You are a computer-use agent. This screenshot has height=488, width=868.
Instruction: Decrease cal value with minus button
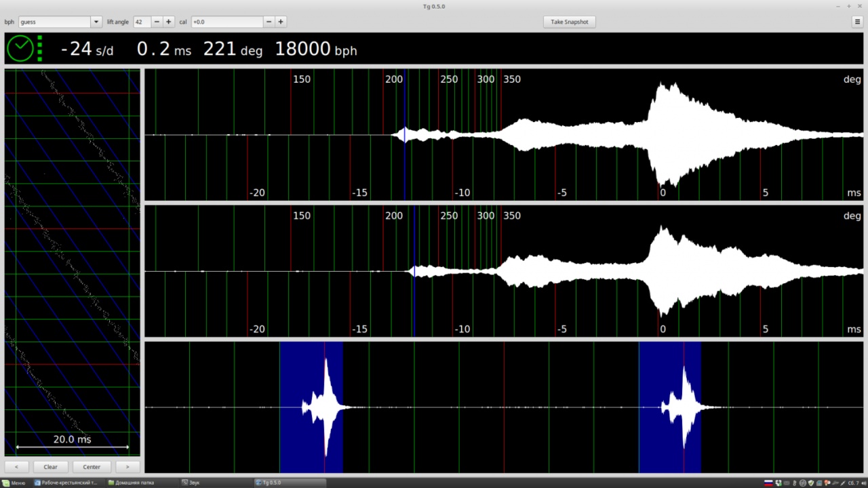[x=269, y=22]
